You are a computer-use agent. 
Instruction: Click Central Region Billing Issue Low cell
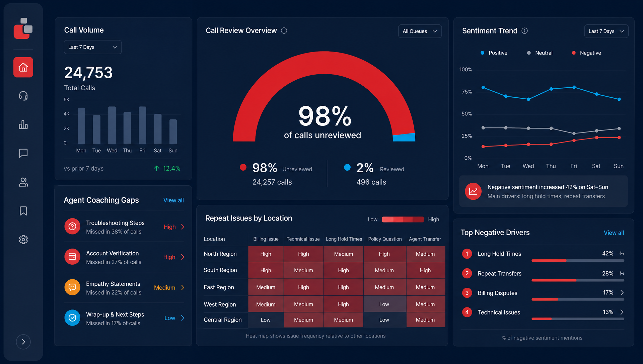pyautogui.click(x=266, y=320)
